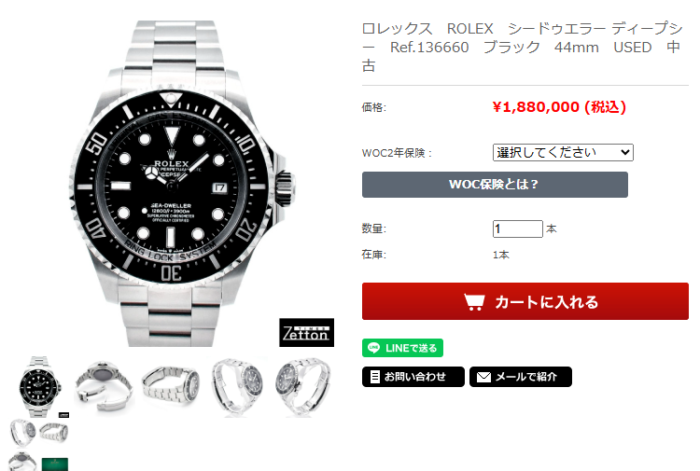
Task: Select the bracelet side-view thumbnail
Action: (x=170, y=387)
